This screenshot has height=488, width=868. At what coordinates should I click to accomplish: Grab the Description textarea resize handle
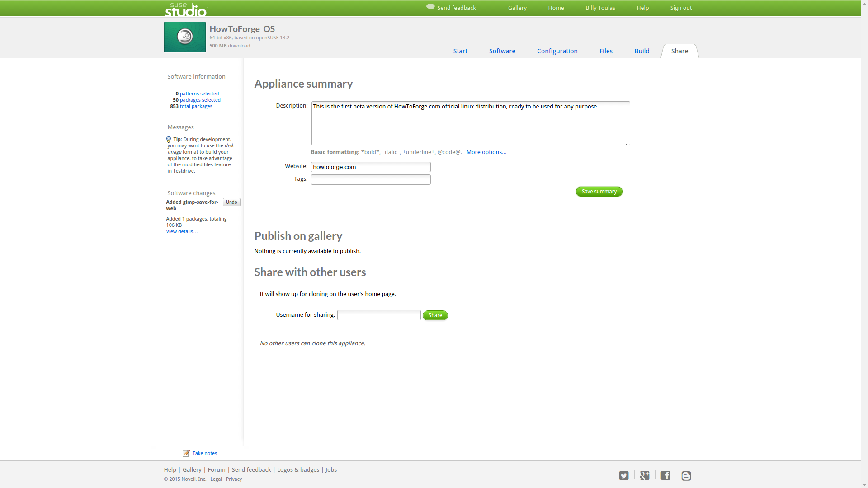pos(627,143)
